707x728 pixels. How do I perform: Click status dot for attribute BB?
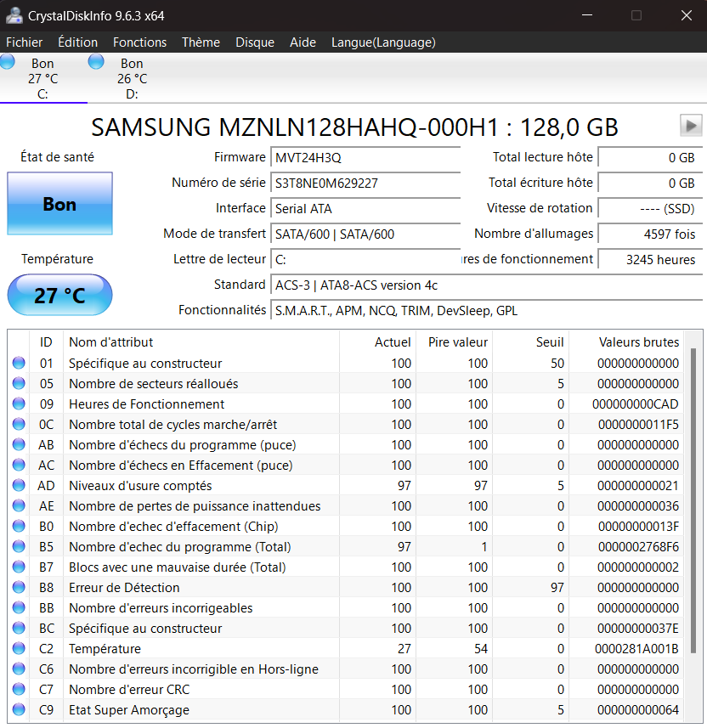tap(19, 607)
